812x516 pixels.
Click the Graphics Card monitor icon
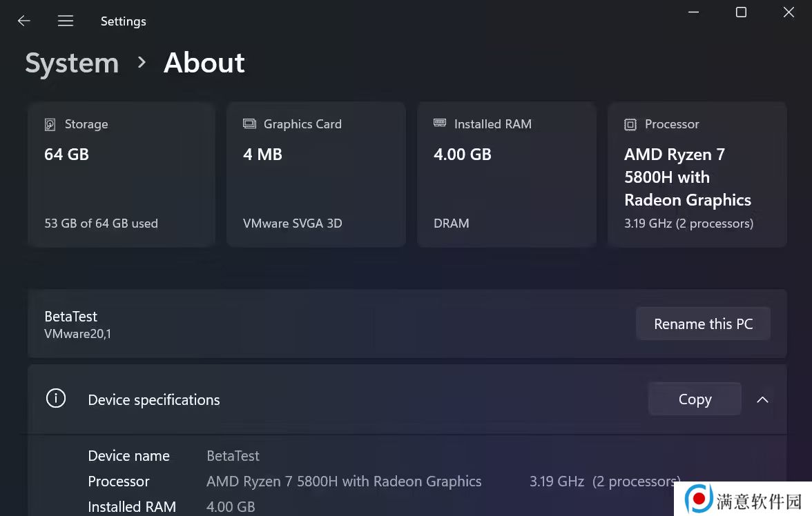pos(249,124)
